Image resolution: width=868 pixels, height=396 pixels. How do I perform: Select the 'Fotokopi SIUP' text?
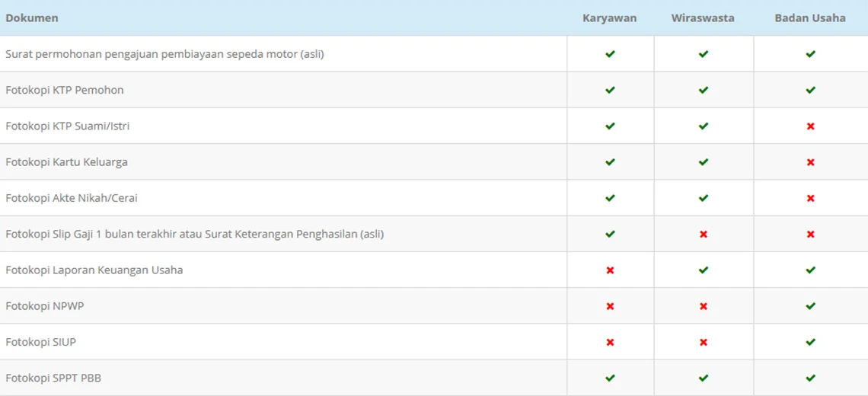point(41,342)
